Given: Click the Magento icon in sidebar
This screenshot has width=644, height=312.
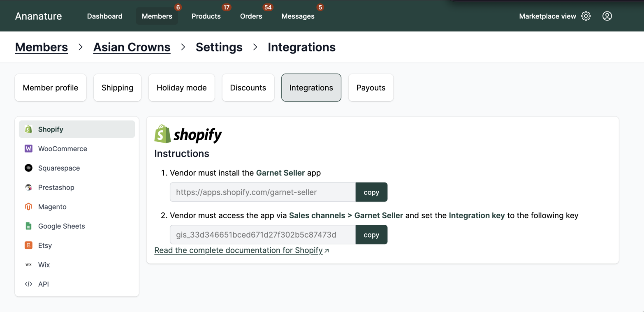Looking at the screenshot, I should pyautogui.click(x=28, y=207).
